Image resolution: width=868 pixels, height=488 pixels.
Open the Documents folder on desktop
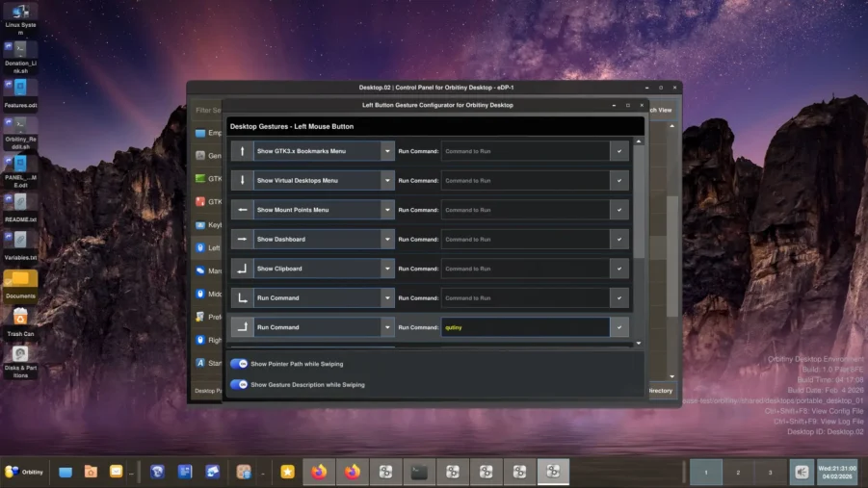pos(20,282)
